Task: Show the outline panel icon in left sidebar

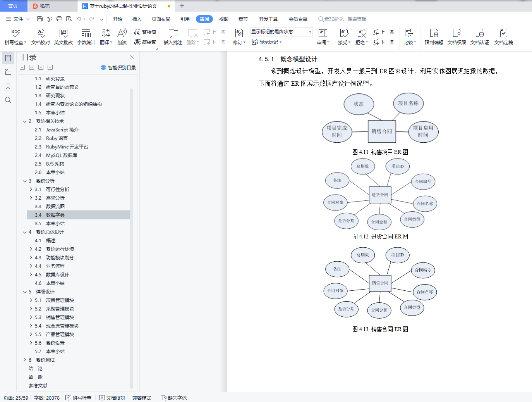Action: point(8,58)
